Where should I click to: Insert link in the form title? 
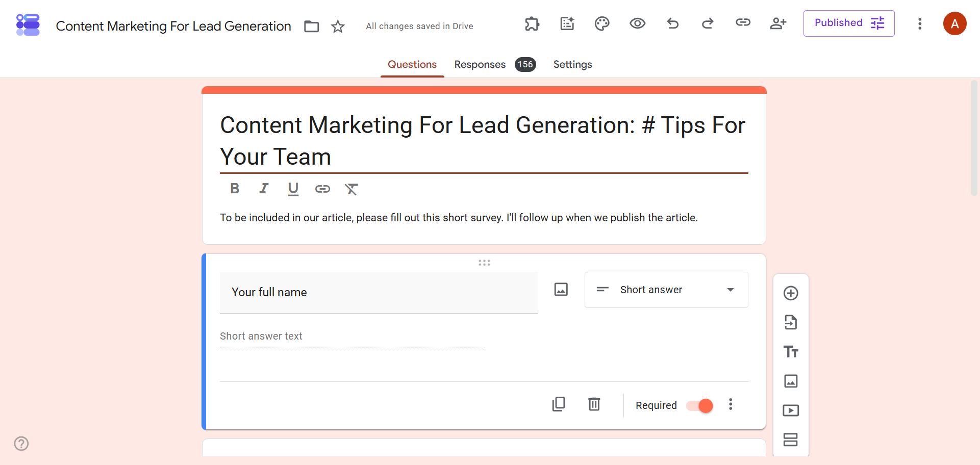click(322, 189)
